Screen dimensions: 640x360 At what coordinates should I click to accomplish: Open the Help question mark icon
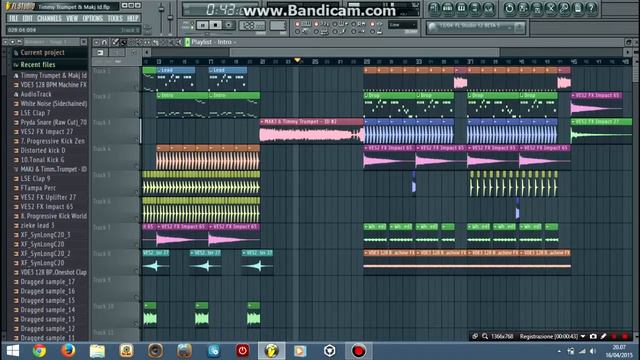click(x=591, y=9)
